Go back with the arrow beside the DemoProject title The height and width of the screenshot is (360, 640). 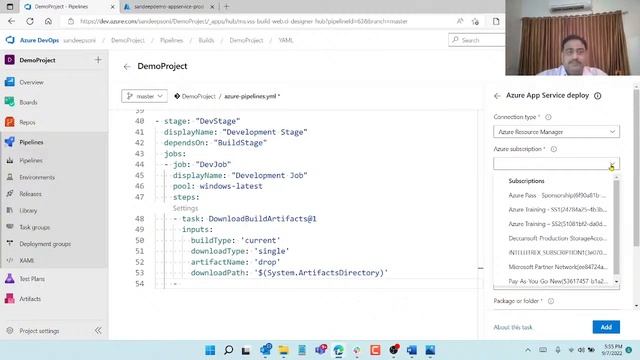[x=127, y=67]
